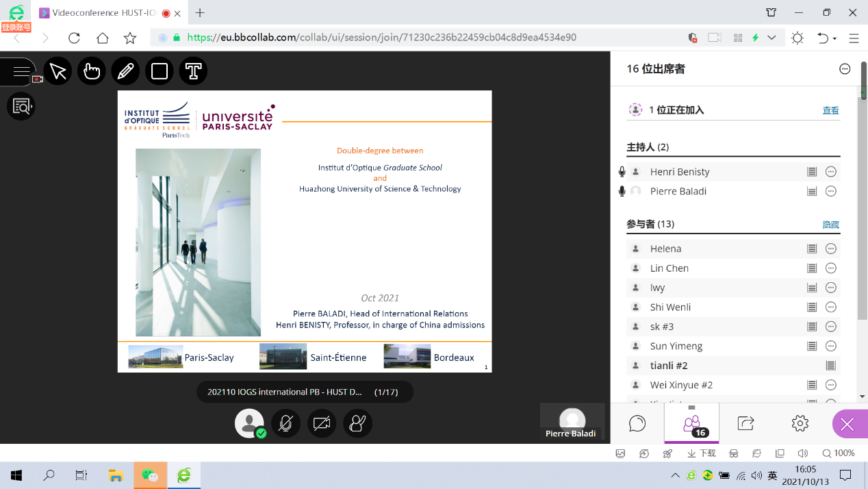Screen dimensions: 868x489
Task: Click connection status icon beside tianli #2
Action: click(830, 366)
